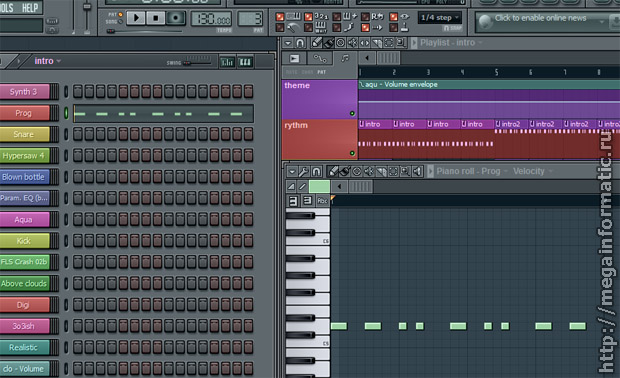Image resolution: width=620 pixels, height=378 pixels.
Task: Toggle mute dot on rythm track
Action: click(352, 153)
